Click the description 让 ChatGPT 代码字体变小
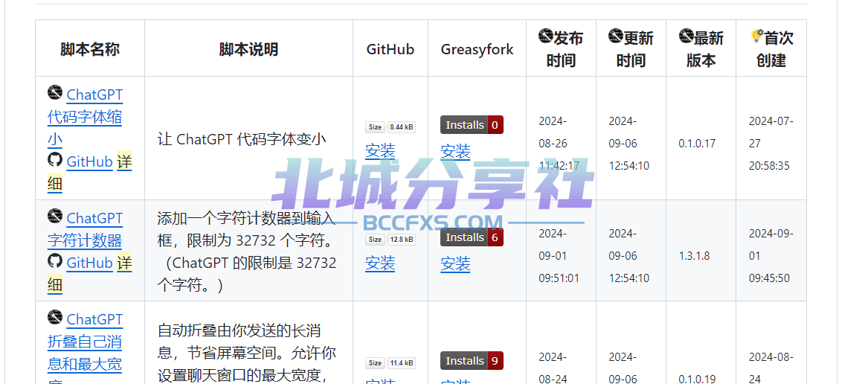The height and width of the screenshot is (384, 868). (242, 138)
